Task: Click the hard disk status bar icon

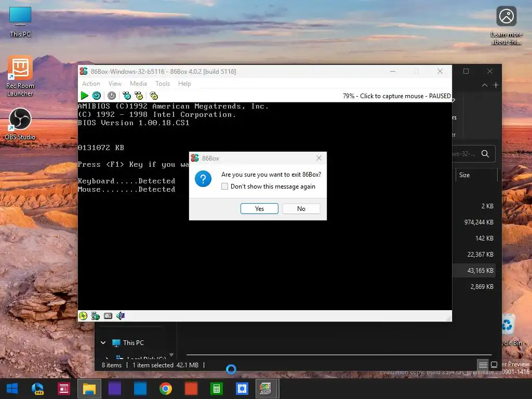Action: [108, 316]
